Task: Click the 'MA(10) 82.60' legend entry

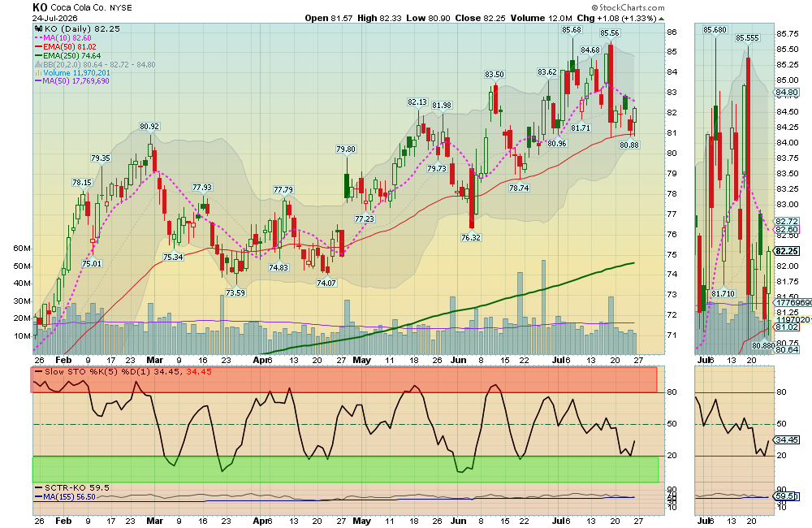Action: 67,38
